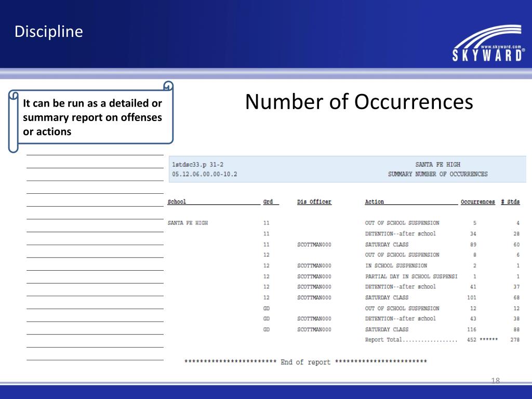
Task: Click the students value 60
Action: pos(516,245)
